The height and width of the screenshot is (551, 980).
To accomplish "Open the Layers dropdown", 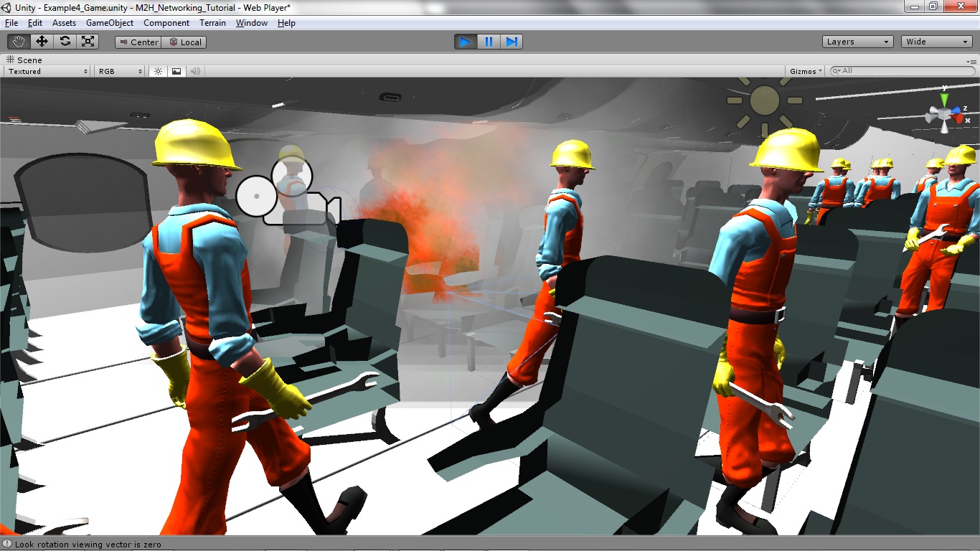I will 858,42.
